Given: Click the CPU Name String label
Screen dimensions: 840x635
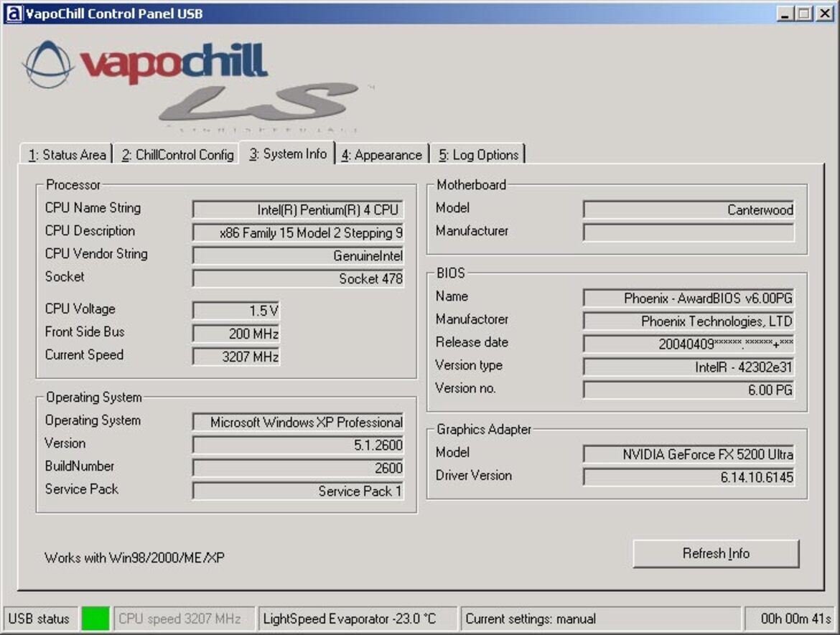Looking at the screenshot, I should point(93,208).
